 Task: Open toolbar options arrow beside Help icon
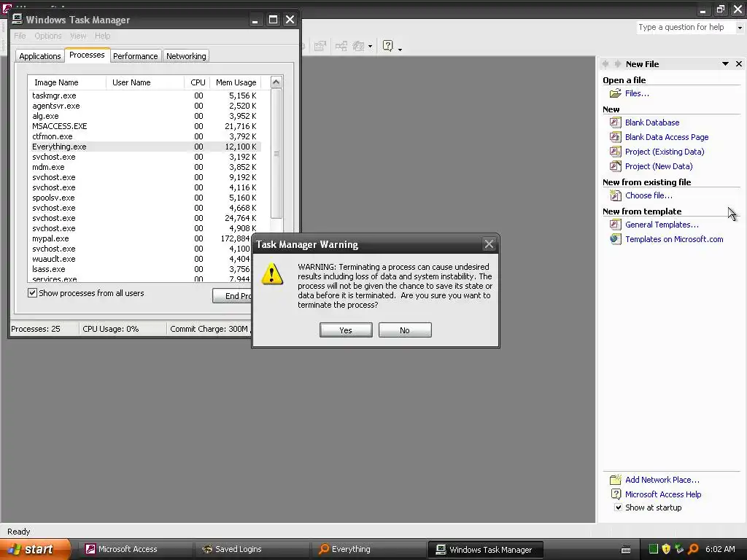[400, 49]
